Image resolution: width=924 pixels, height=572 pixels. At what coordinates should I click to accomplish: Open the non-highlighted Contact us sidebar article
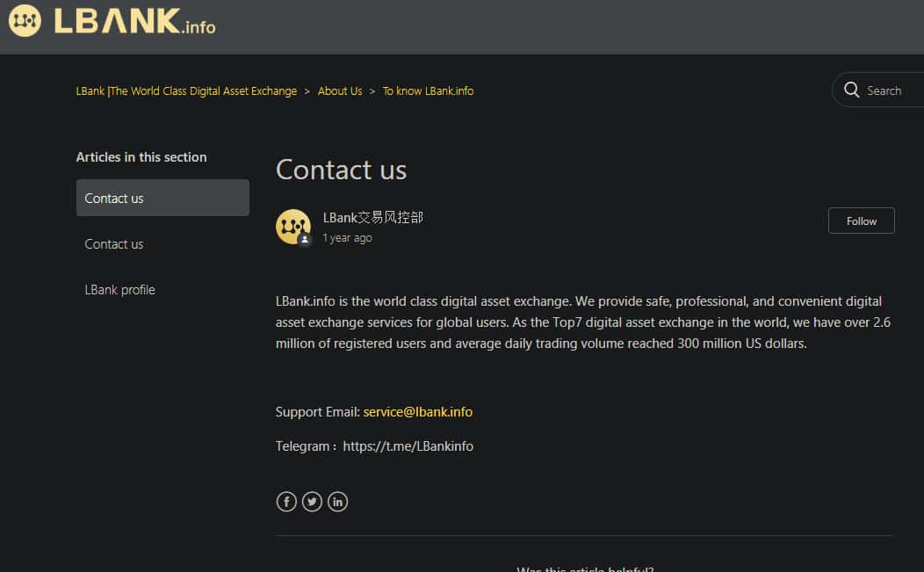[x=114, y=244]
